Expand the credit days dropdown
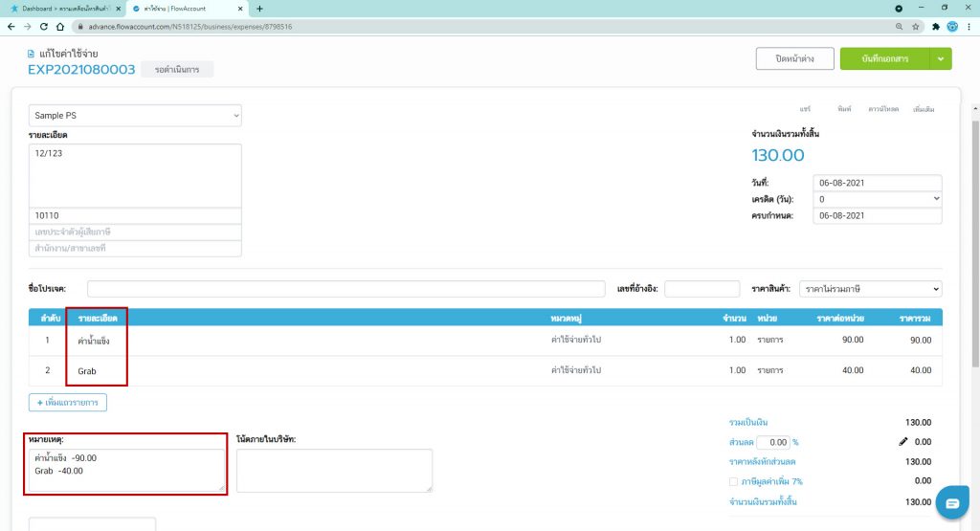This screenshot has height=531, width=980. [x=877, y=199]
